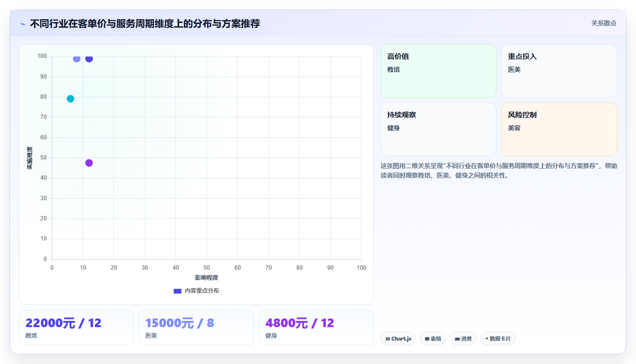The width and height of the screenshot is (636, 364).
Task: Click the 内容重点分布 legend label
Action: point(202,291)
